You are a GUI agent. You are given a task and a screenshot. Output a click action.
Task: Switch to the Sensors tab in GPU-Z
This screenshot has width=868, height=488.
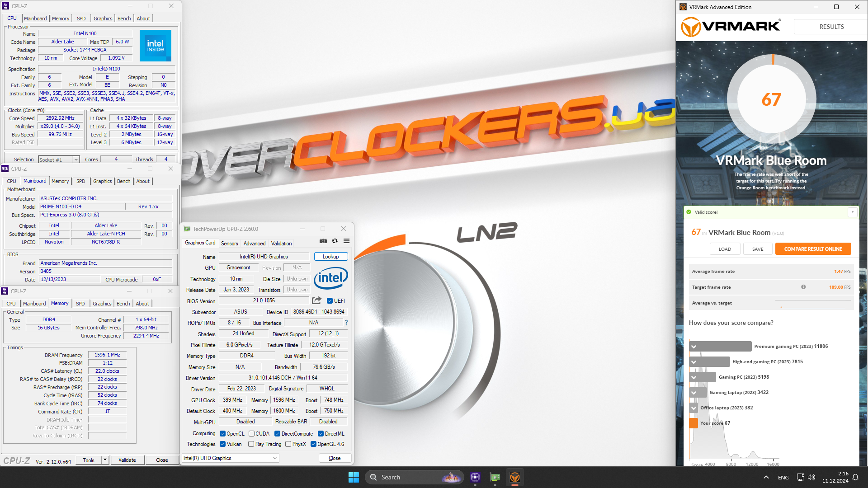tap(229, 243)
